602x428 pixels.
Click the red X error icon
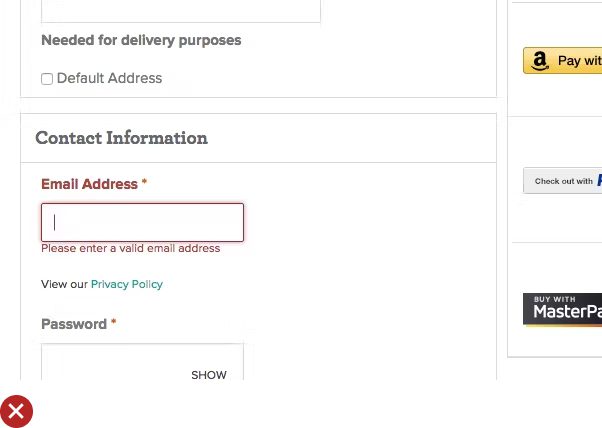(16, 411)
